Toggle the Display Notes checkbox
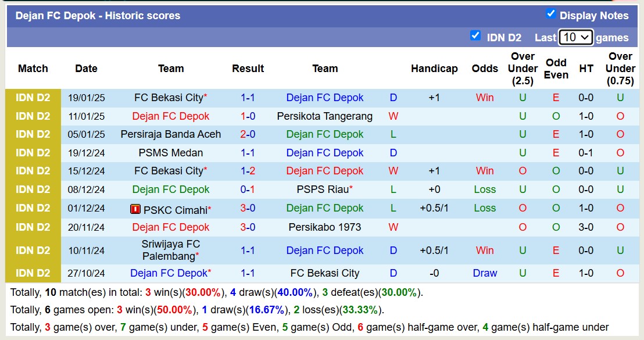The height and width of the screenshot is (340, 644). pos(551,14)
